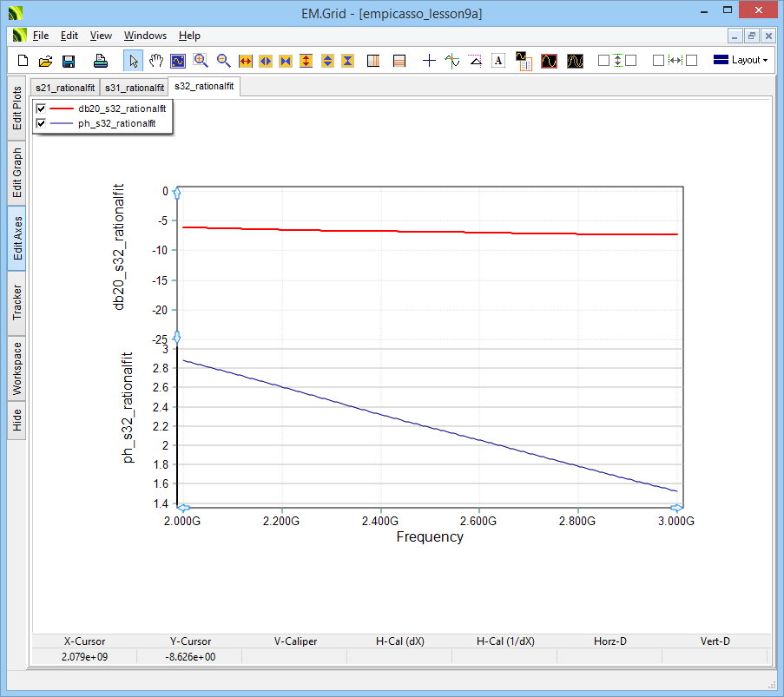The width and height of the screenshot is (784, 697).
Task: Click the zoom out magnifier icon
Action: (x=224, y=61)
